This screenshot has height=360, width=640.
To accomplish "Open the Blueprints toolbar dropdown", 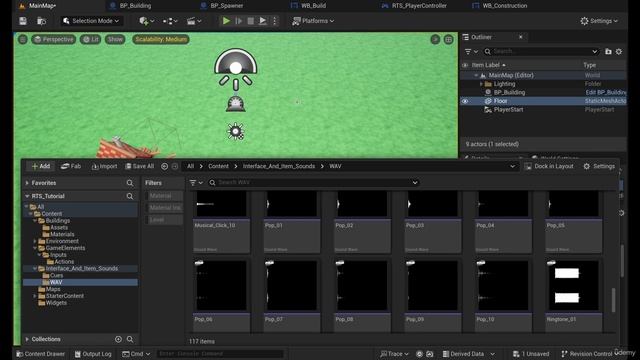I will pyautogui.click(x=170, y=21).
